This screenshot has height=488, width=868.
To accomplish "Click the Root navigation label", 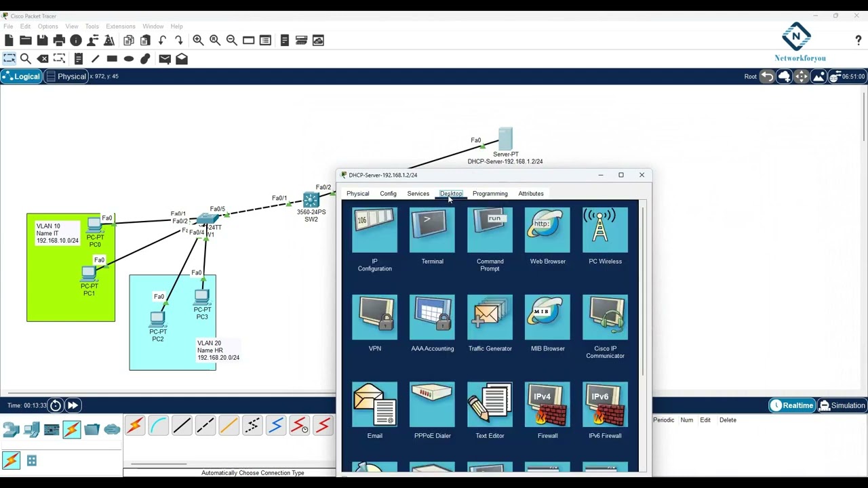I will point(750,77).
